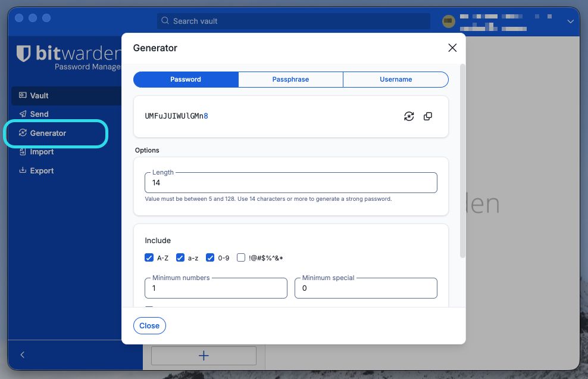
Task: Switch to the Username tab
Action: click(395, 79)
